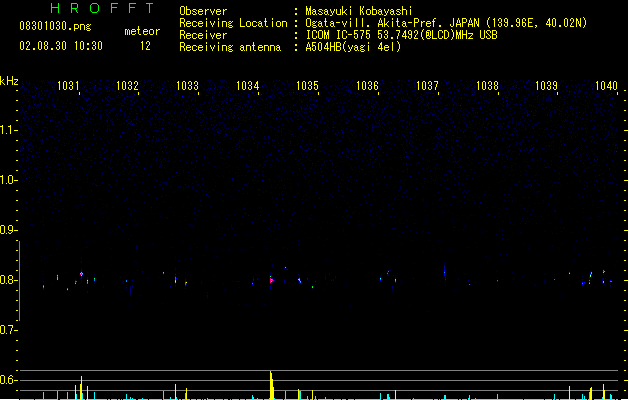Click the 1031 time axis label
629x400 pixels.
(68, 85)
